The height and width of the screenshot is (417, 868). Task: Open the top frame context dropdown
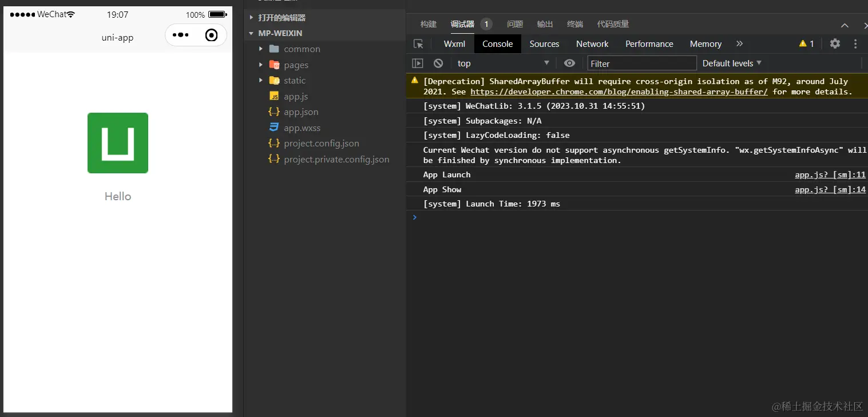click(x=502, y=63)
